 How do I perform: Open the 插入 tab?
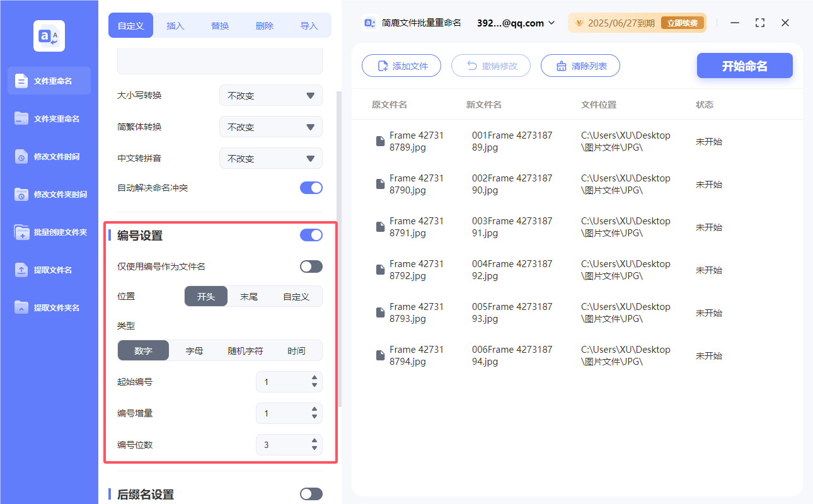(175, 25)
